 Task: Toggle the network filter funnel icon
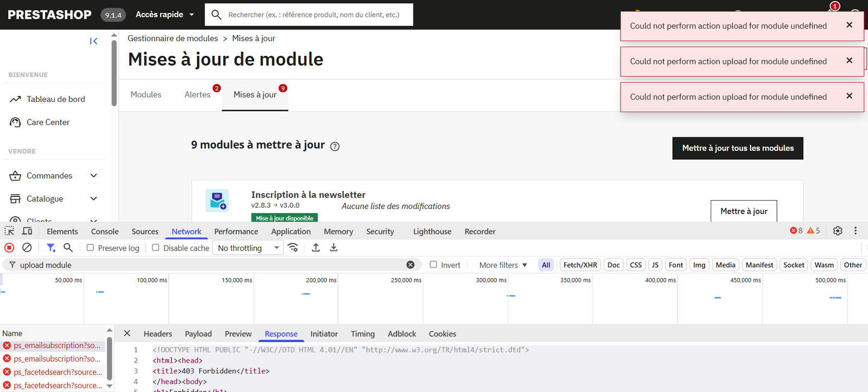tap(51, 248)
